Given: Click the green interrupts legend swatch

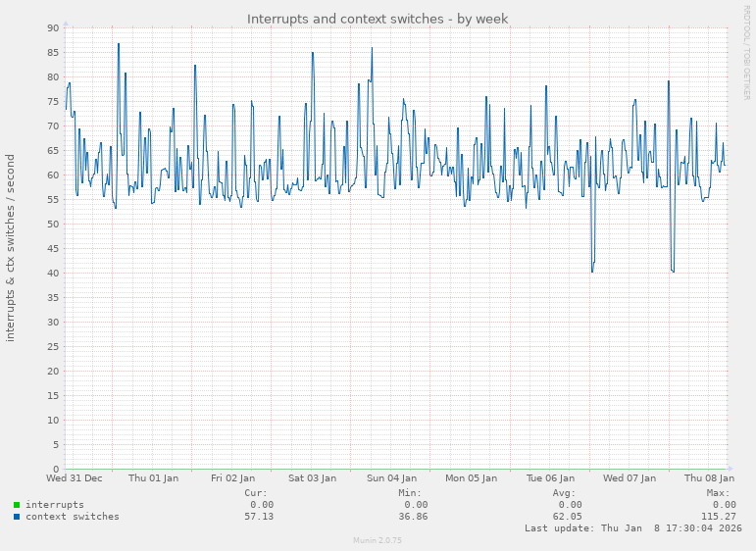Looking at the screenshot, I should click(x=17, y=505).
